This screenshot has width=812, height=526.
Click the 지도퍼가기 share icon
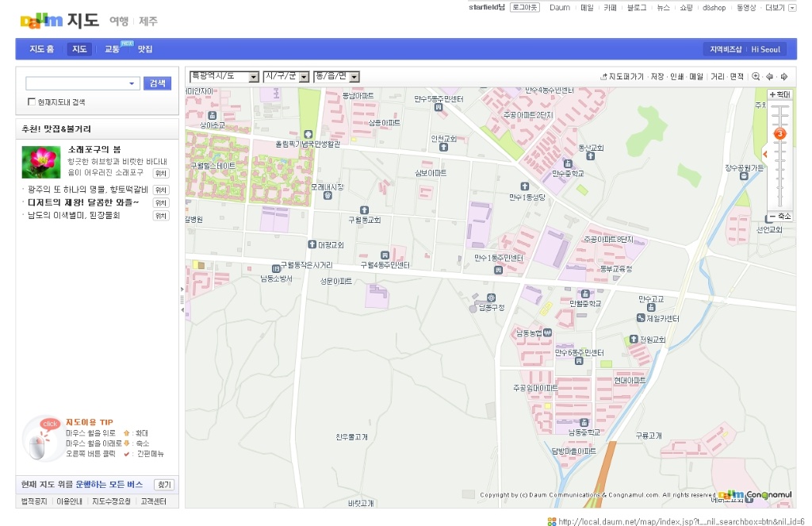pos(603,77)
